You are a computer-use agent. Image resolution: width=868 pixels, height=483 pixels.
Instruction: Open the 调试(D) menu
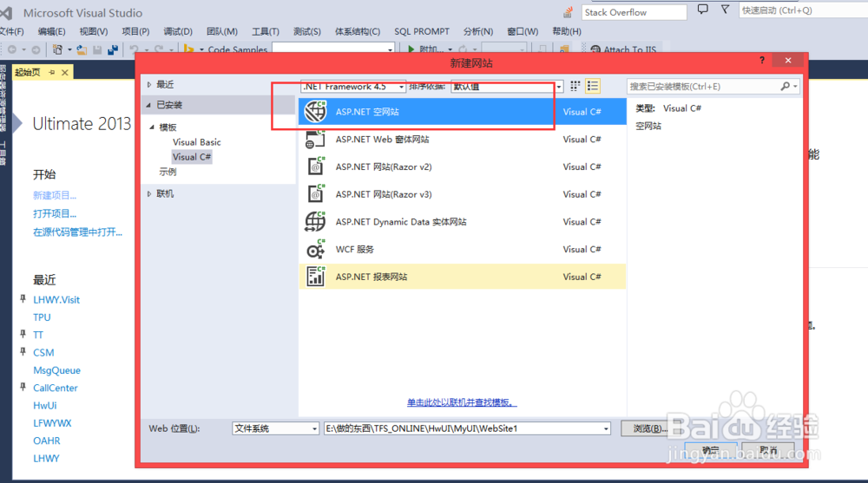pos(178,31)
